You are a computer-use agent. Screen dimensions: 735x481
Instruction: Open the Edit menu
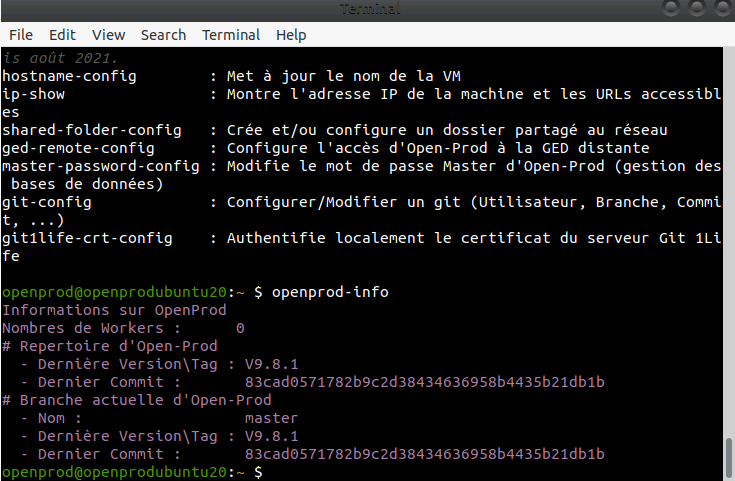62,35
